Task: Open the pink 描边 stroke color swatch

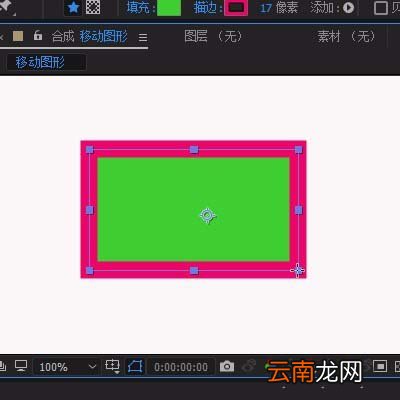Action: (236, 8)
